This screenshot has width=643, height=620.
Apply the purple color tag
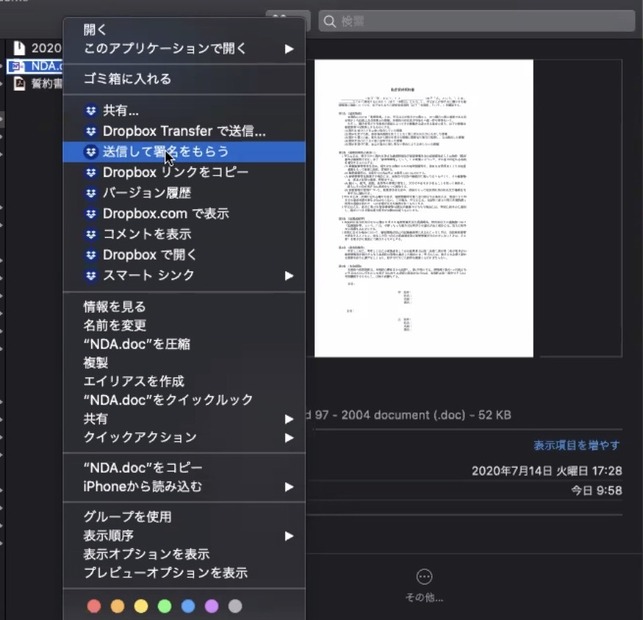tap(212, 606)
